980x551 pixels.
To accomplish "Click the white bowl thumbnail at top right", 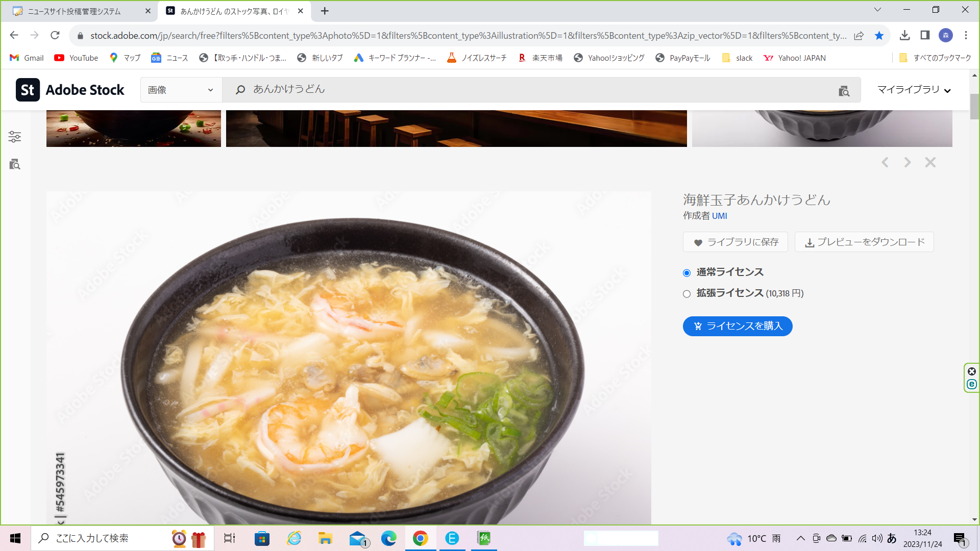I will click(x=822, y=129).
